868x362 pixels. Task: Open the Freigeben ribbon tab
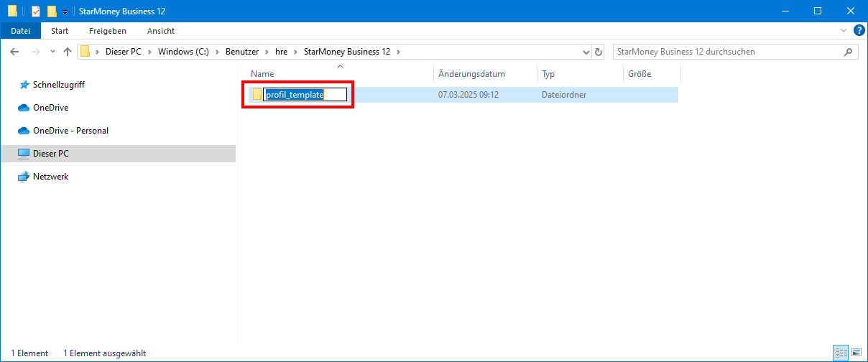pyautogui.click(x=108, y=31)
